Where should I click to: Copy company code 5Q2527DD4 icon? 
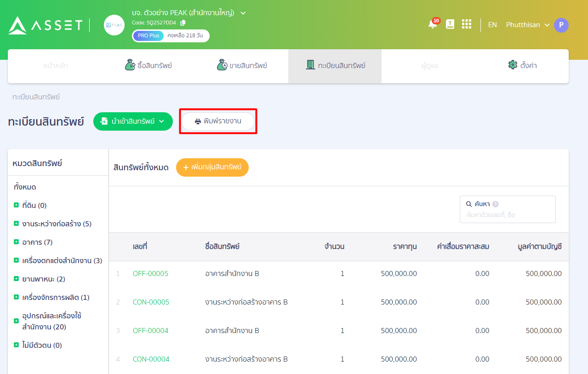(x=183, y=23)
